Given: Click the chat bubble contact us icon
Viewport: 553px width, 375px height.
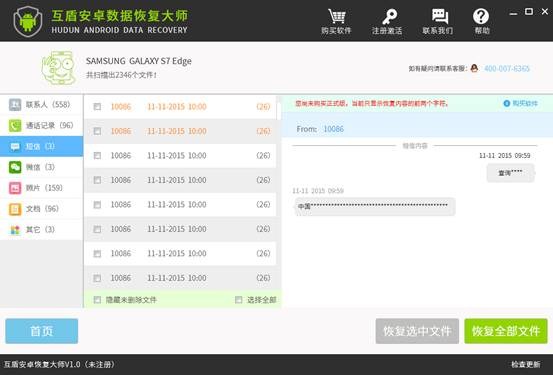Looking at the screenshot, I should point(439,17).
